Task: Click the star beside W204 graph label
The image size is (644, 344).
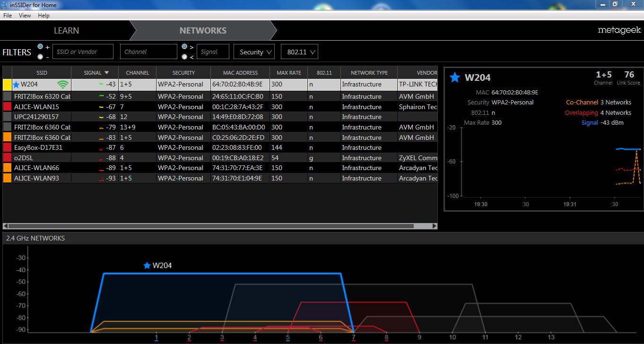Action: (x=147, y=266)
